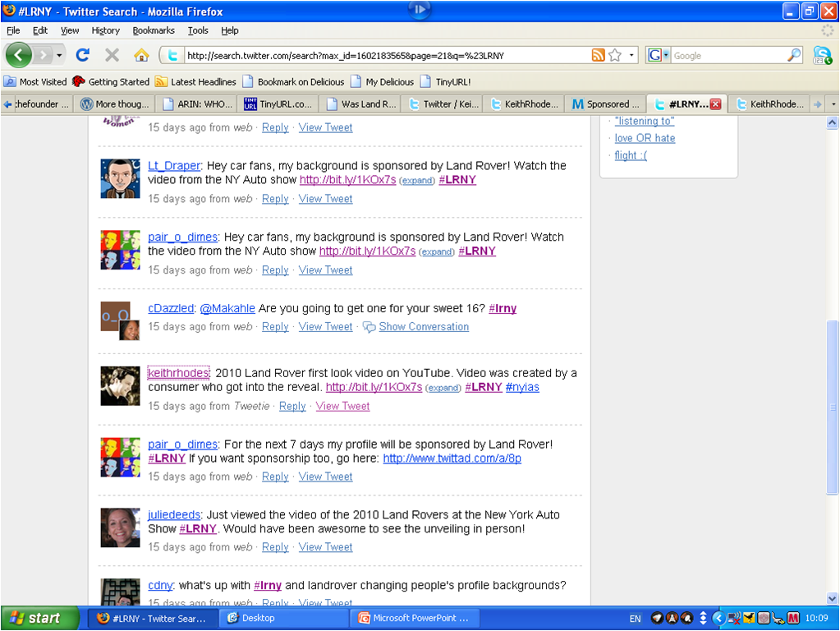This screenshot has width=840, height=631.
Task: Open the back/forward history dropdown arrow
Action: [x=59, y=55]
